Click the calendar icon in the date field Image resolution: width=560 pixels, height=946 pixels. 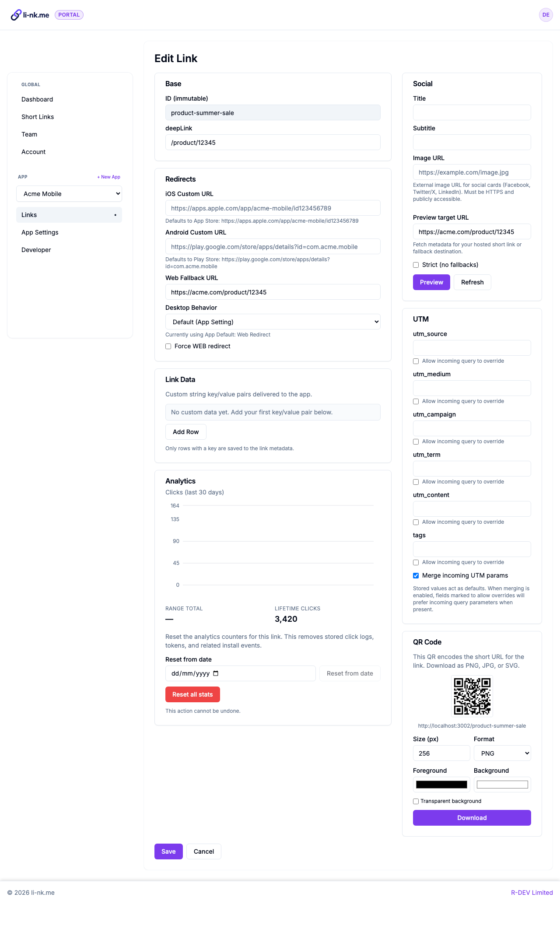click(x=216, y=673)
